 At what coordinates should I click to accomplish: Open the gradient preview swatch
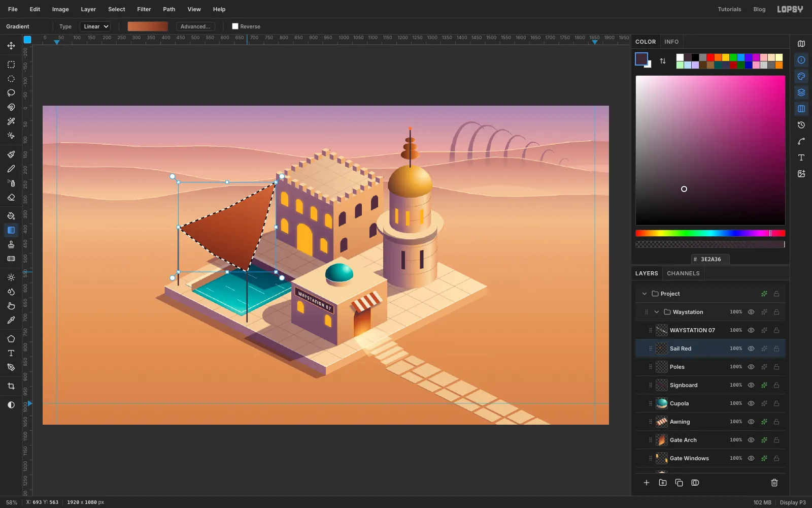148,26
